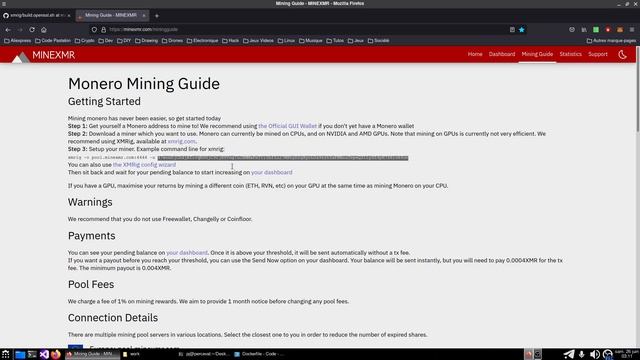
Task: Open the Crypto bookmark folder
Action: pos(84,41)
